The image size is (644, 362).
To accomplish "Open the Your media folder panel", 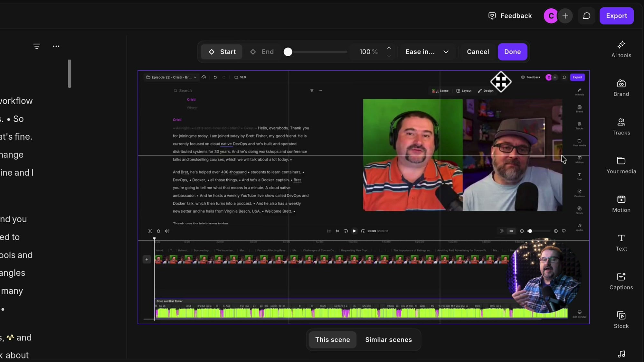I will pos(621,165).
